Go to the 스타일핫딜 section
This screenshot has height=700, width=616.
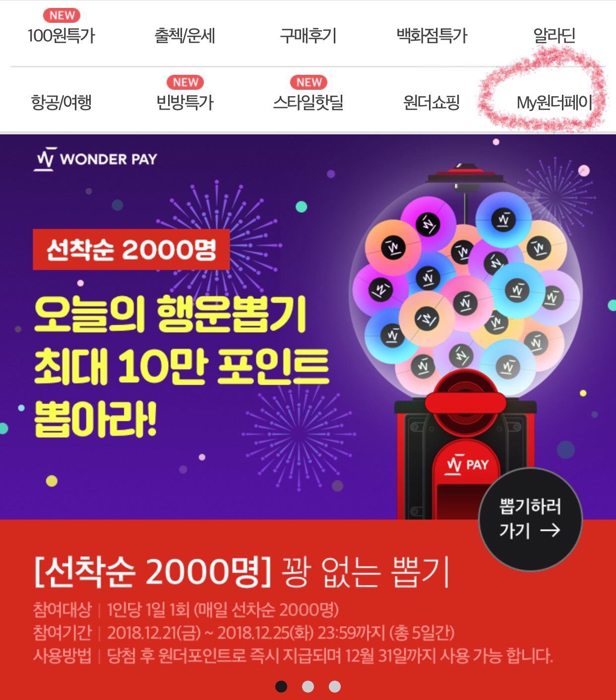308,103
